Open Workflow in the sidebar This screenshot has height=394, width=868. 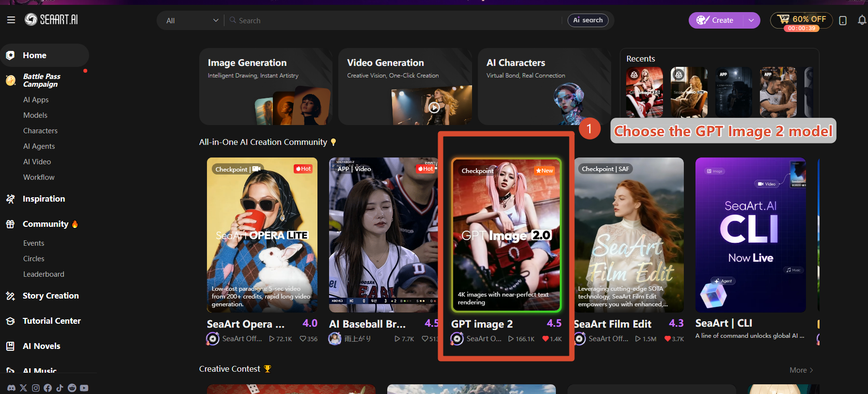coord(39,177)
